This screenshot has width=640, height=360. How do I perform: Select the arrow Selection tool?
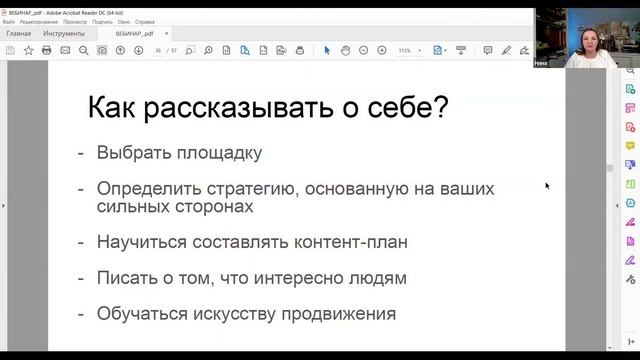tap(327, 50)
